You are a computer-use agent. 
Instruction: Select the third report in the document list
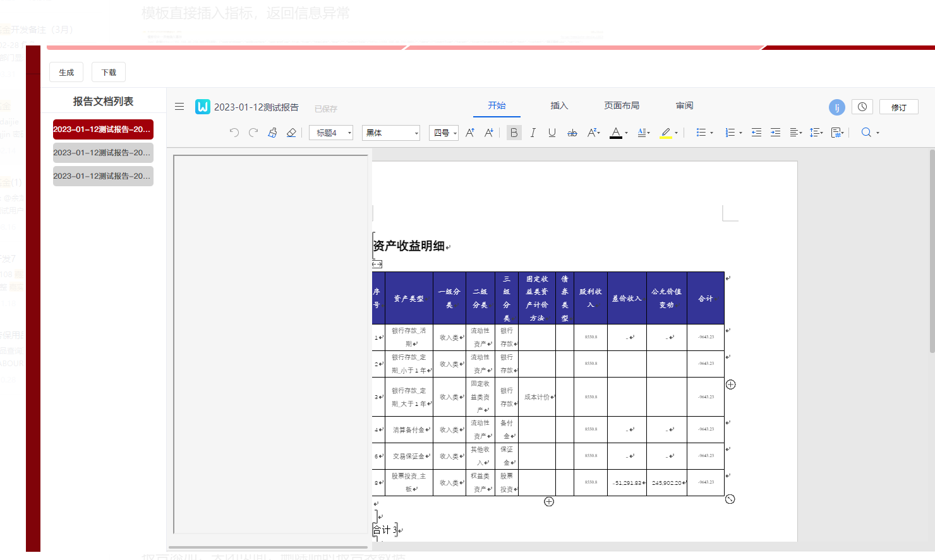[103, 176]
